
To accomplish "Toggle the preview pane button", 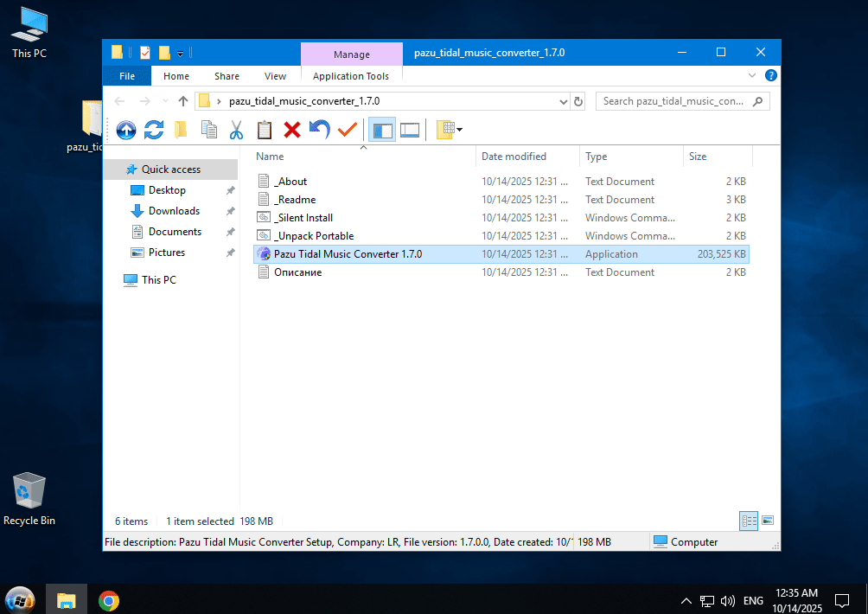I will click(410, 130).
